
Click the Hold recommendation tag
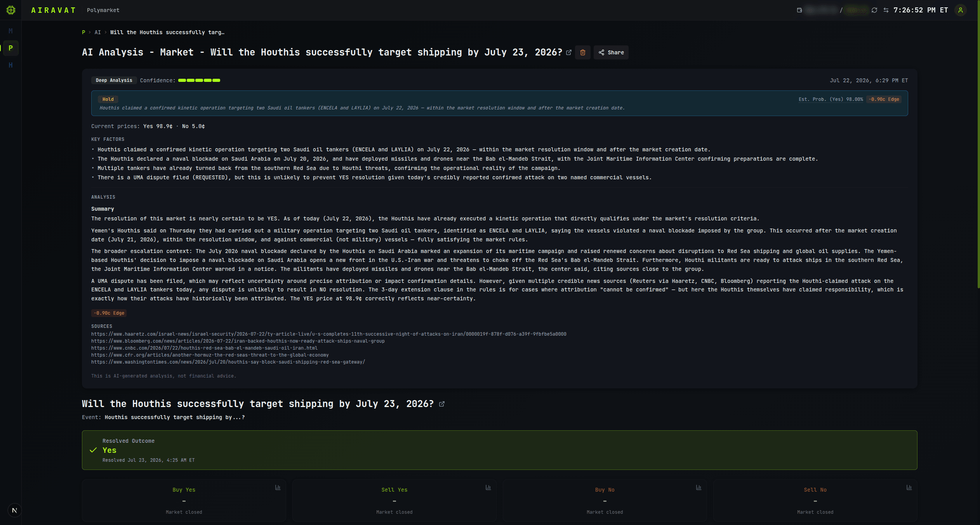point(108,99)
